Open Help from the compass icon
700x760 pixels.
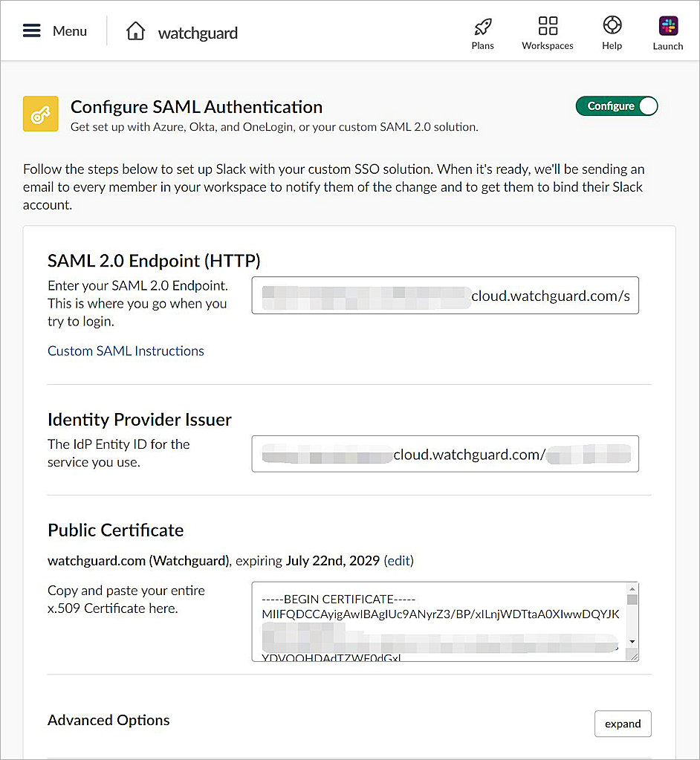click(x=612, y=25)
